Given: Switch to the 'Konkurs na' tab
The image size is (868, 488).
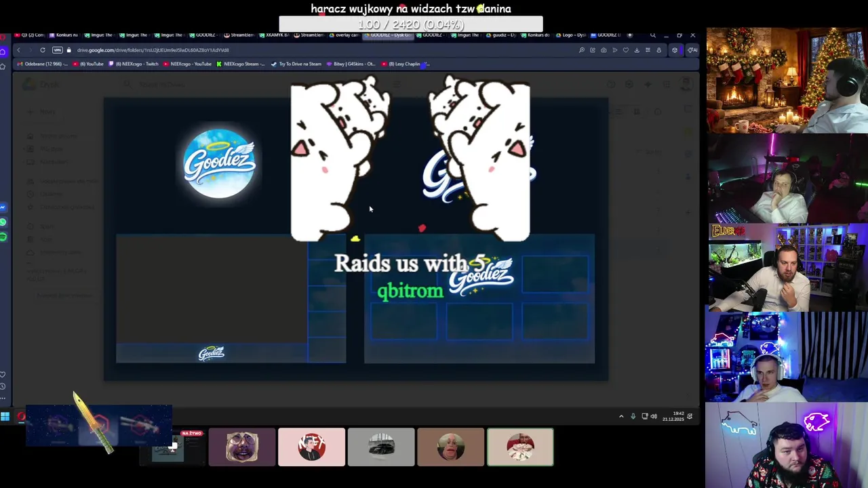Looking at the screenshot, I should pyautogui.click(x=64, y=35).
